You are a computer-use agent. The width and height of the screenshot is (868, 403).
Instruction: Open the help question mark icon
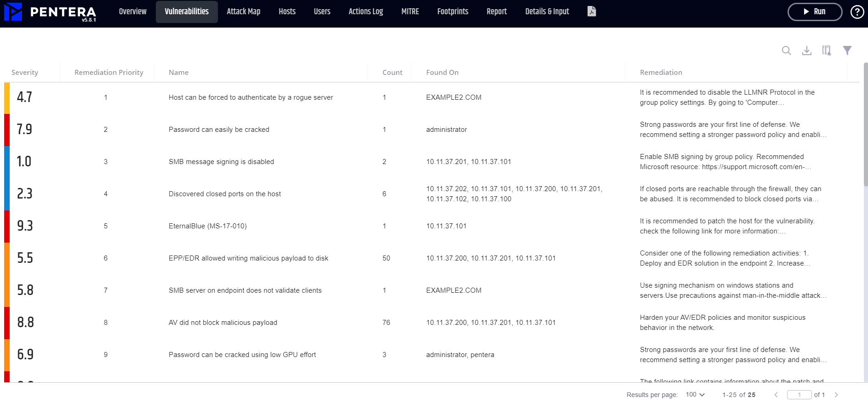pyautogui.click(x=857, y=12)
